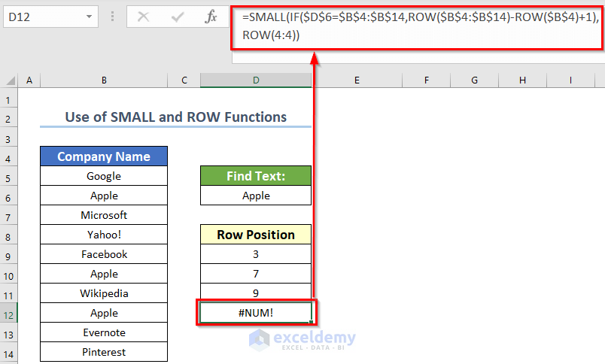
Task: Select column B header
Action: [x=104, y=80]
